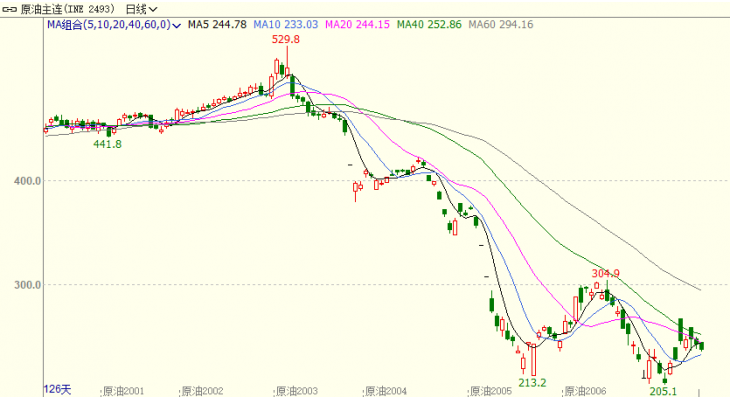Click the 126天 day count label

click(58, 389)
